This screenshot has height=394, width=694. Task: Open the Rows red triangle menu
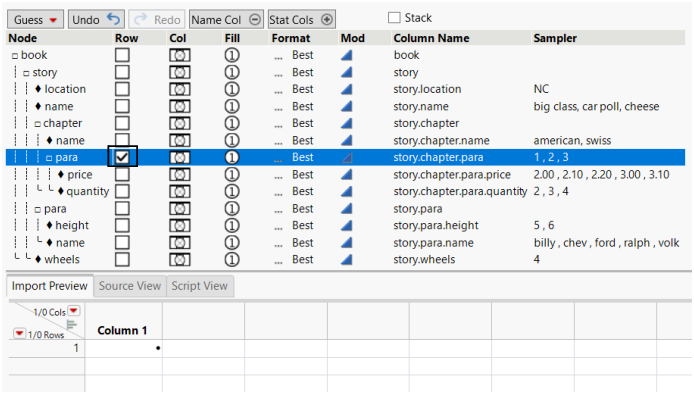click(x=19, y=333)
